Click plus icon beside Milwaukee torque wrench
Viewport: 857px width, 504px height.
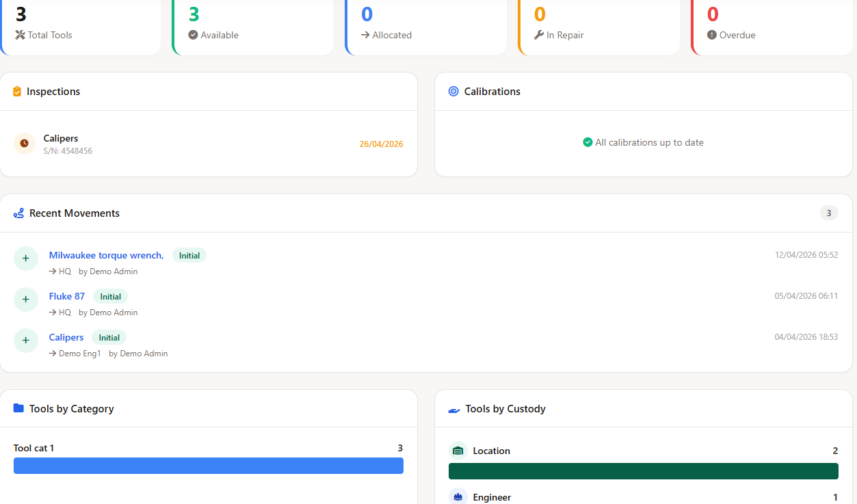[x=26, y=258]
